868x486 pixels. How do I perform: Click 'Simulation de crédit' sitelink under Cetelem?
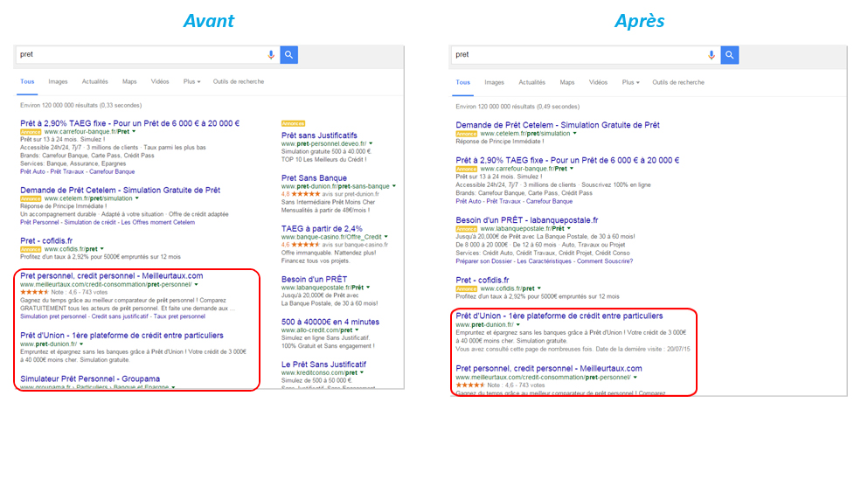tap(90, 223)
